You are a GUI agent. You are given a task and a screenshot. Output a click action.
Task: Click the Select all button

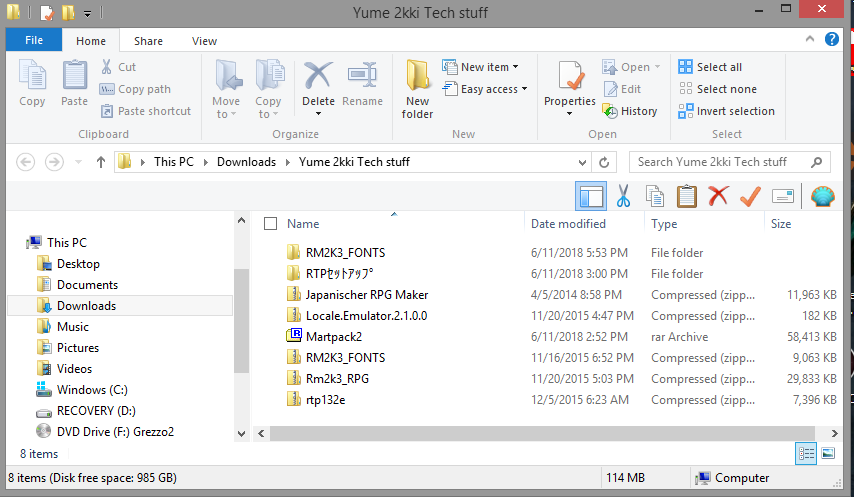(710, 67)
